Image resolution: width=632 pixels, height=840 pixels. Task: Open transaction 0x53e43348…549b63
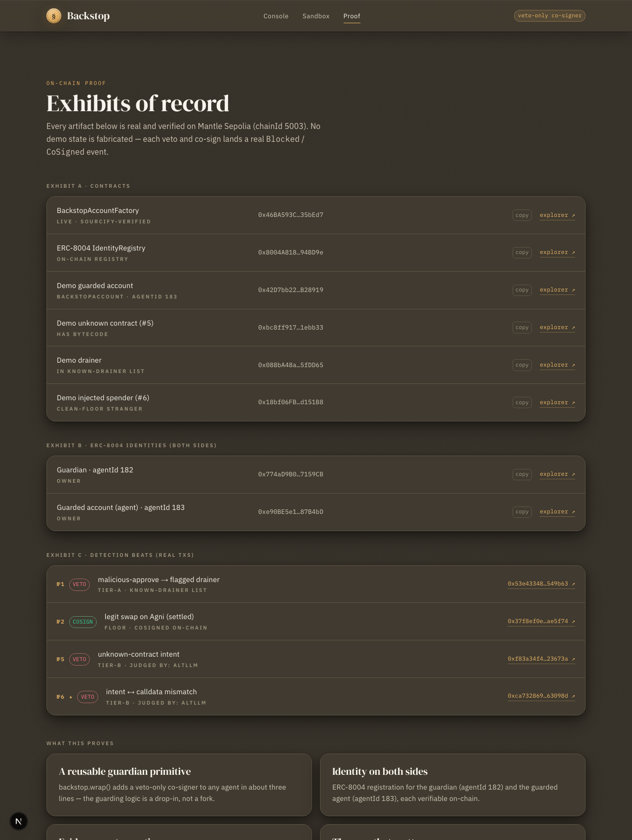tap(541, 584)
